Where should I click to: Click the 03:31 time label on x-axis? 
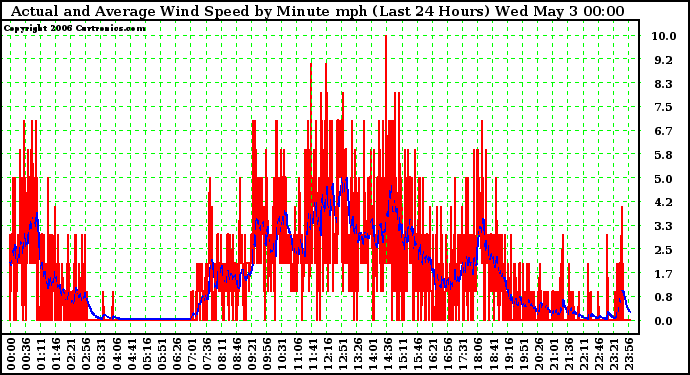pyautogui.click(x=101, y=354)
